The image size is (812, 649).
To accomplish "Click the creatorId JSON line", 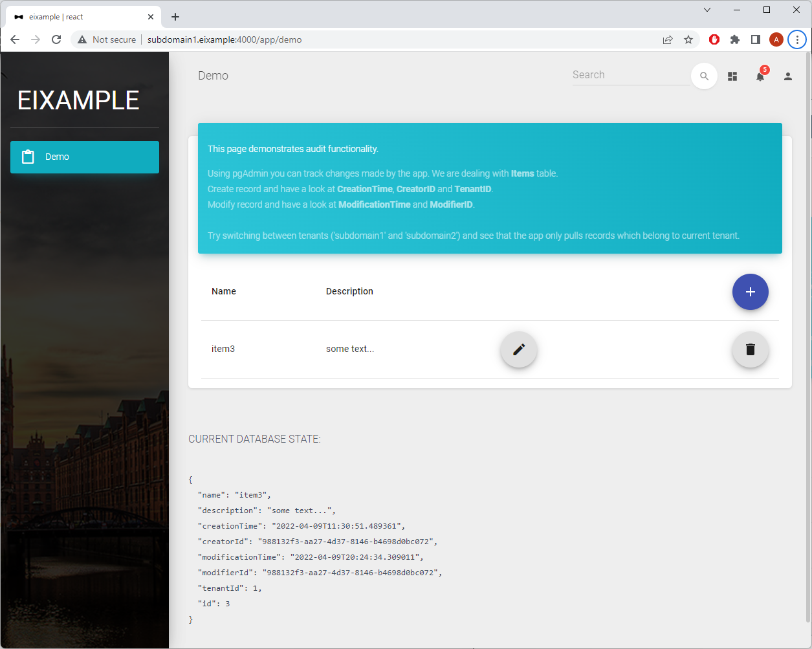I will 318,542.
